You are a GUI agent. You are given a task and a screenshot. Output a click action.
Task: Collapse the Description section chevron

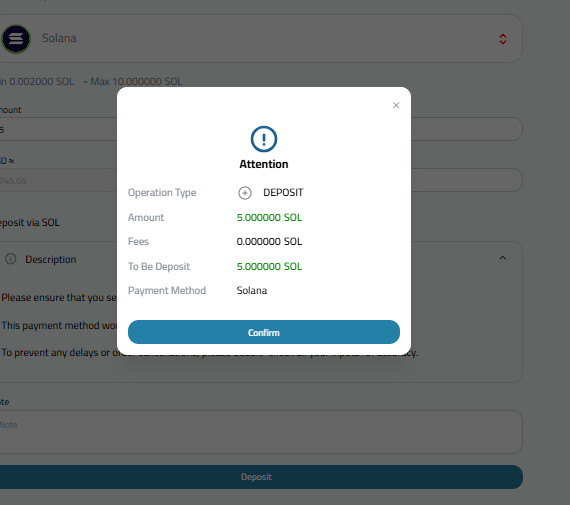(x=502, y=258)
